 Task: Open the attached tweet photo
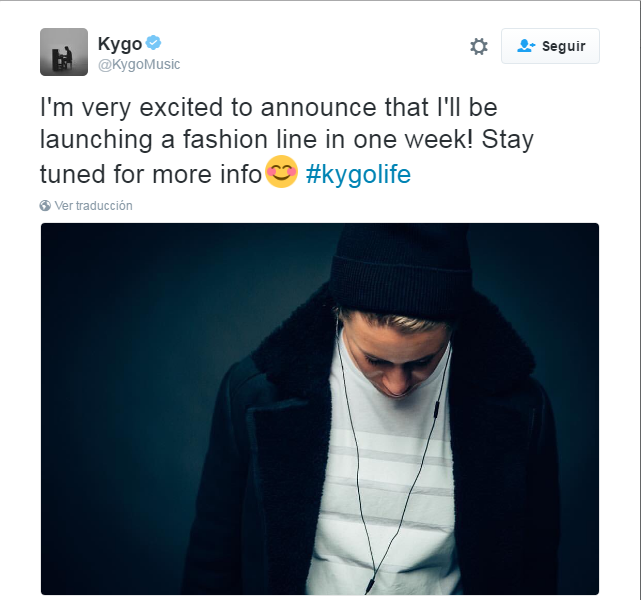tap(320, 409)
